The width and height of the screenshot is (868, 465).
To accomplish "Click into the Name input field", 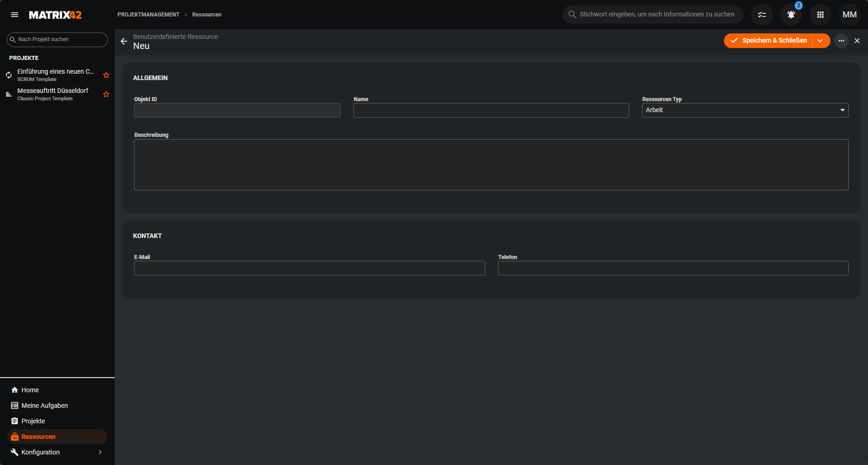I will 491,110.
